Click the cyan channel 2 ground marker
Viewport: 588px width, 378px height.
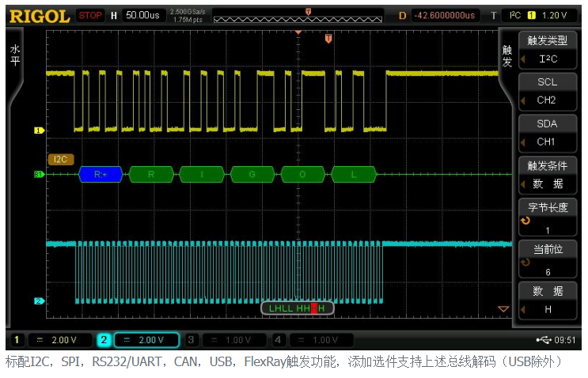[39, 301]
